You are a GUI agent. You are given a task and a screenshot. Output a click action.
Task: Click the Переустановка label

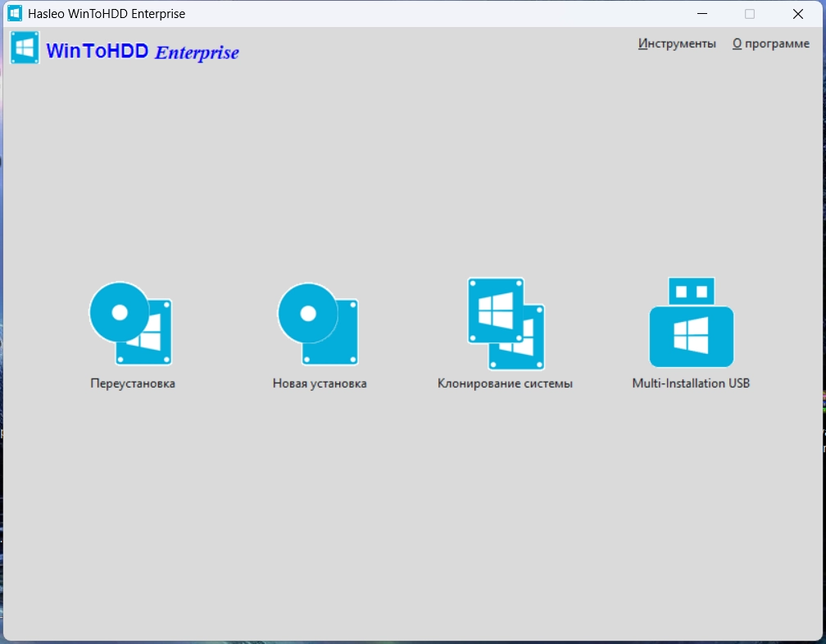point(133,383)
